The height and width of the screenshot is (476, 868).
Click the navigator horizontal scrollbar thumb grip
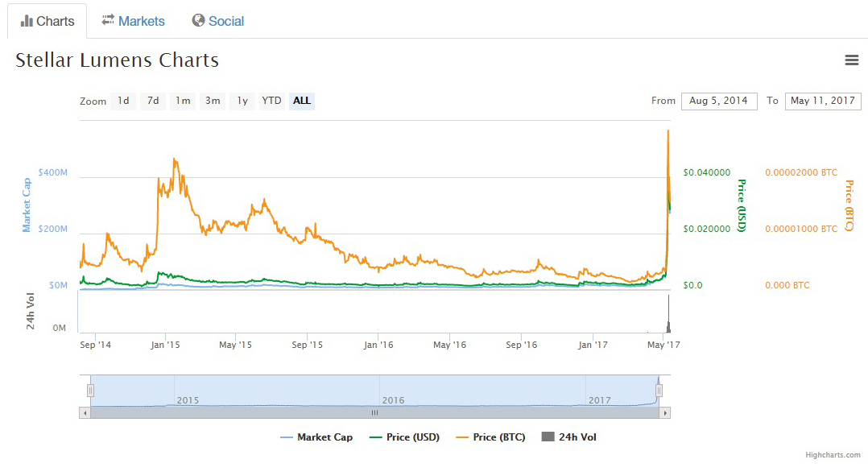tap(374, 413)
